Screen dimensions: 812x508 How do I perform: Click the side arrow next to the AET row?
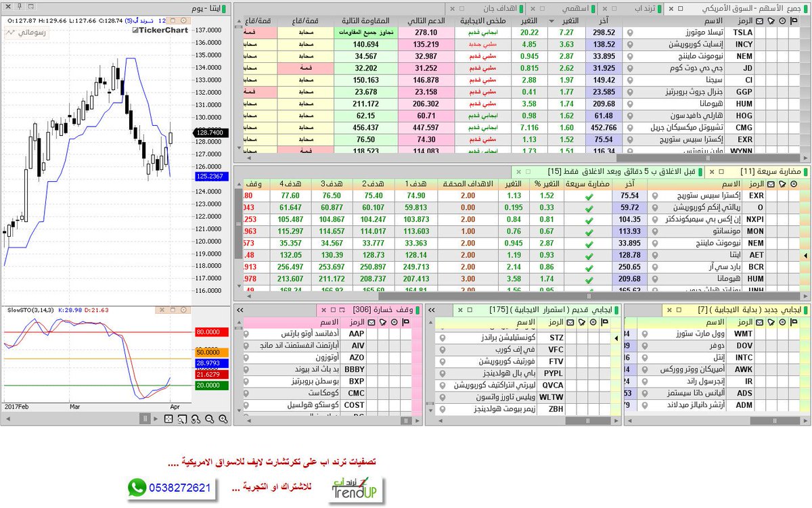pos(805,255)
